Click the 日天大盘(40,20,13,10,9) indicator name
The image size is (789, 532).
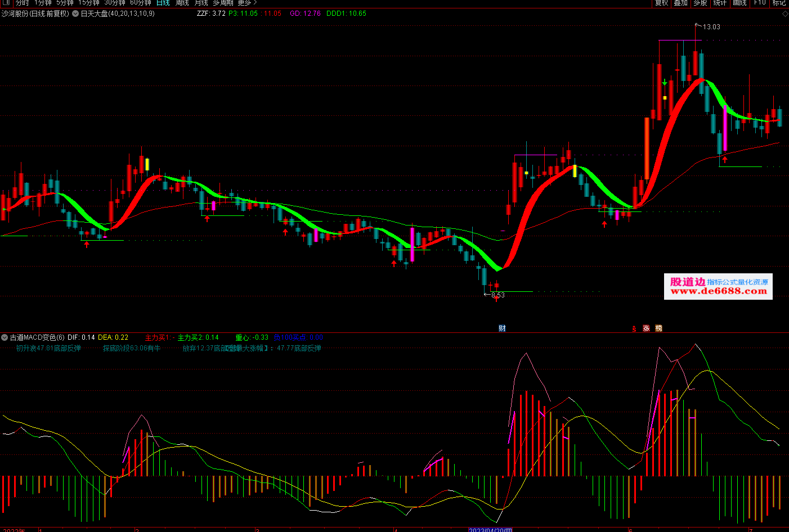coord(118,13)
